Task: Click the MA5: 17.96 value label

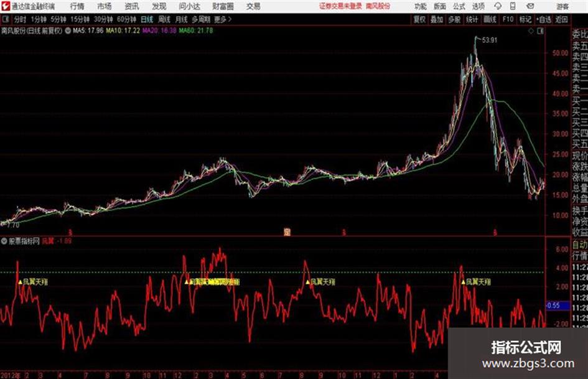Action: pyautogui.click(x=88, y=30)
